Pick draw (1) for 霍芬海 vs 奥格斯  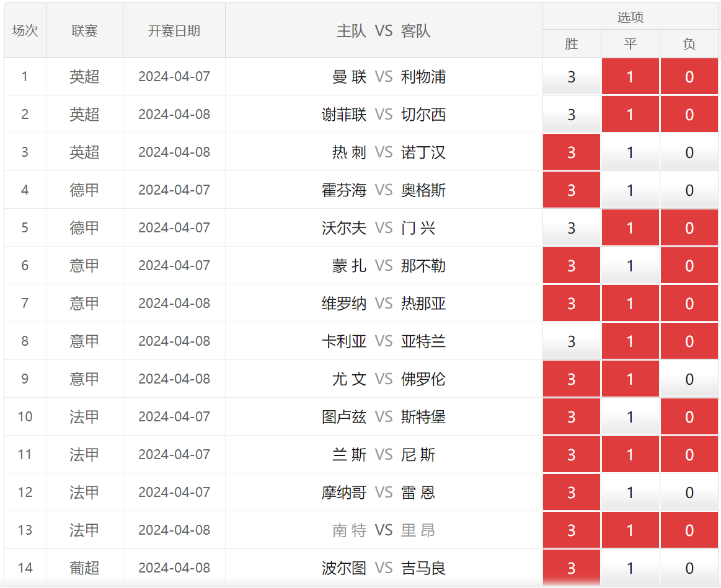coord(630,190)
